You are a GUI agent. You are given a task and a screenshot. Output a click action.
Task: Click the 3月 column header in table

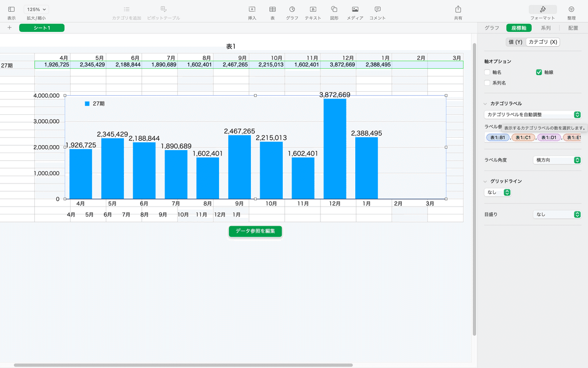[x=446, y=57]
